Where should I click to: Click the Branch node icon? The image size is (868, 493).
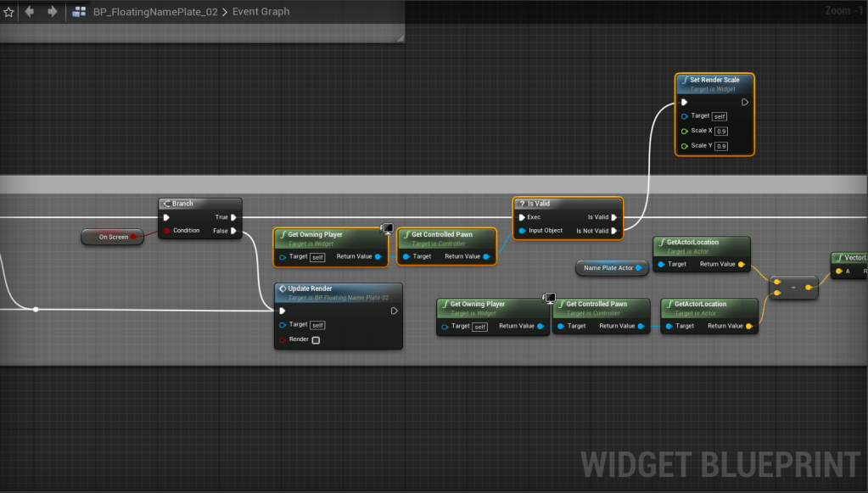pyautogui.click(x=166, y=204)
